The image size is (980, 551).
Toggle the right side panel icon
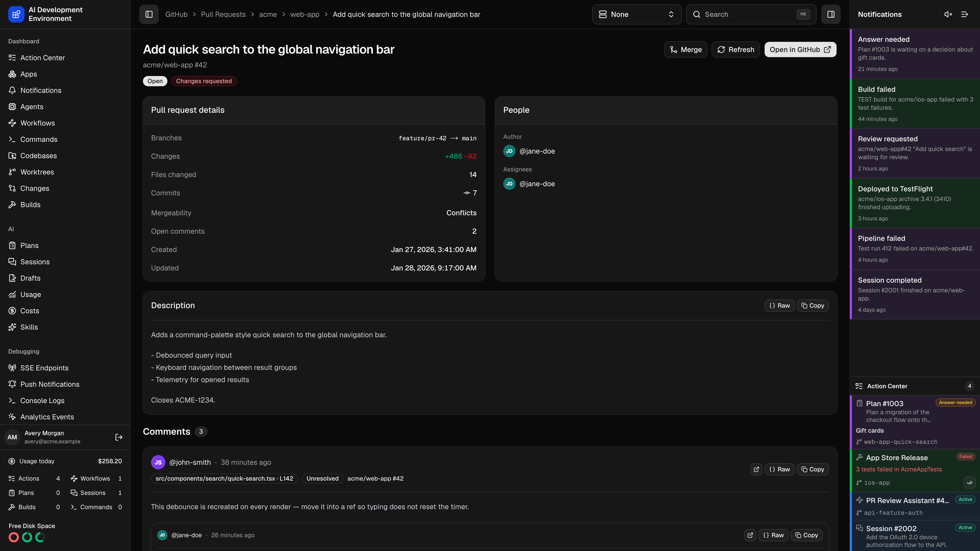[830, 15]
